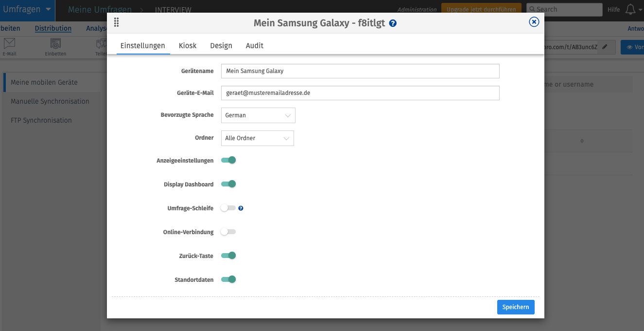644x331 pixels.
Task: Click the search magnifier icon in top bar
Action: 532,9
